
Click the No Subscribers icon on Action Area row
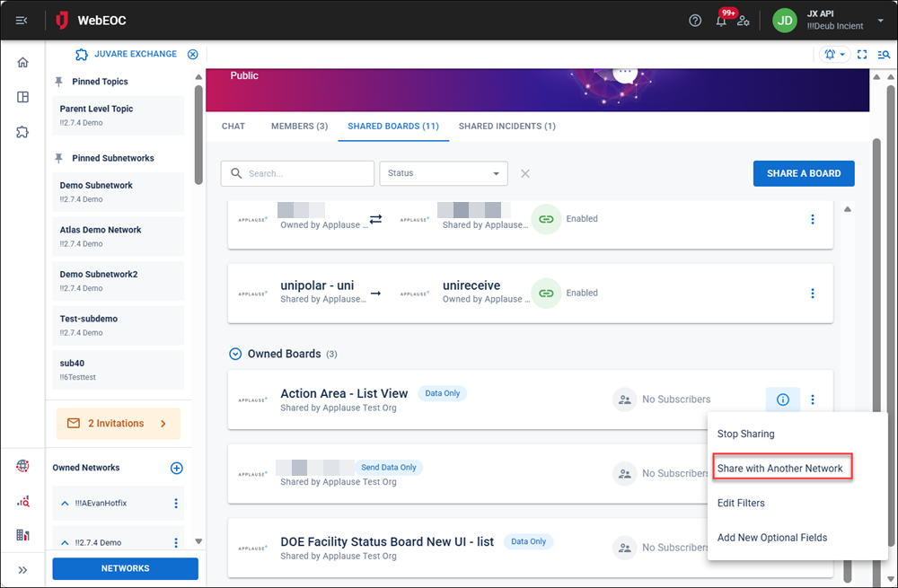tap(625, 399)
